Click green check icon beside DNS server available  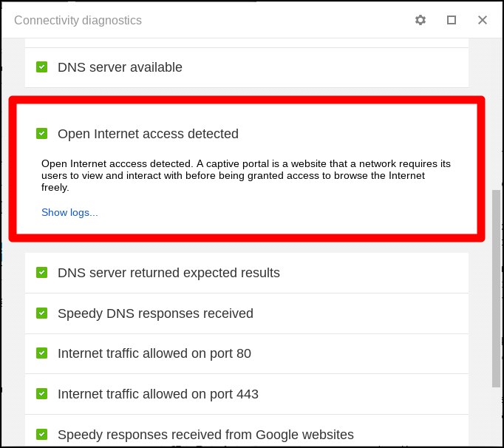click(x=42, y=67)
